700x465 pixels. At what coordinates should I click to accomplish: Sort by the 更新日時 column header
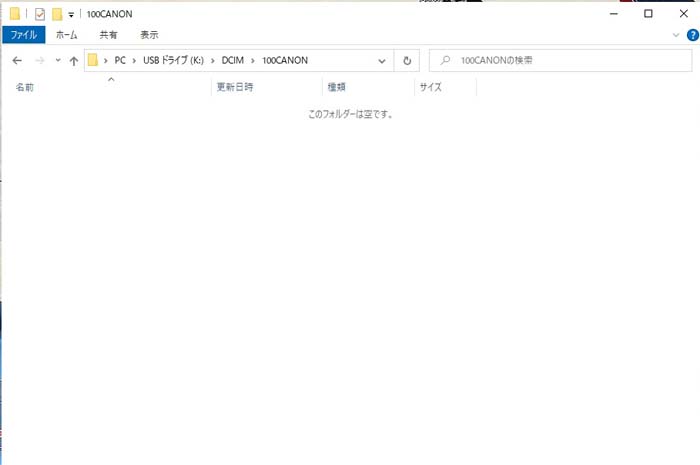pyautogui.click(x=267, y=87)
